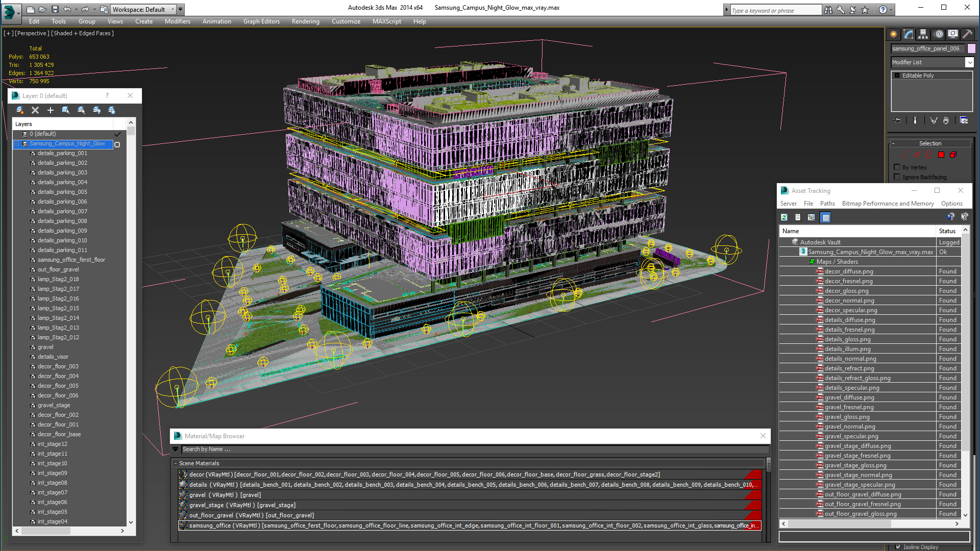980x551 pixels.
Task: Click the Perspective viewport label
Action: [x=32, y=33]
